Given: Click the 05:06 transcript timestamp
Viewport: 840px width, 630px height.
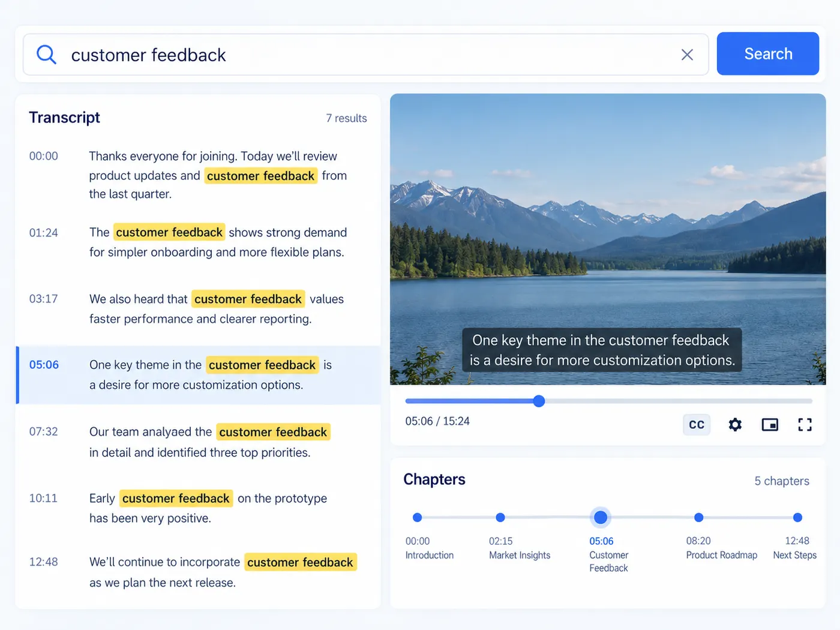Looking at the screenshot, I should click(44, 365).
